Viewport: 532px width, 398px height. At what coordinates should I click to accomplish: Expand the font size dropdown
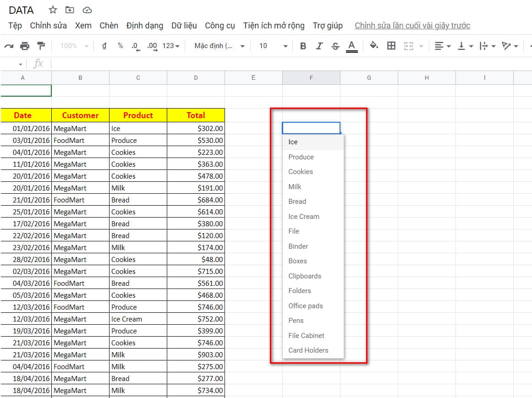point(285,46)
